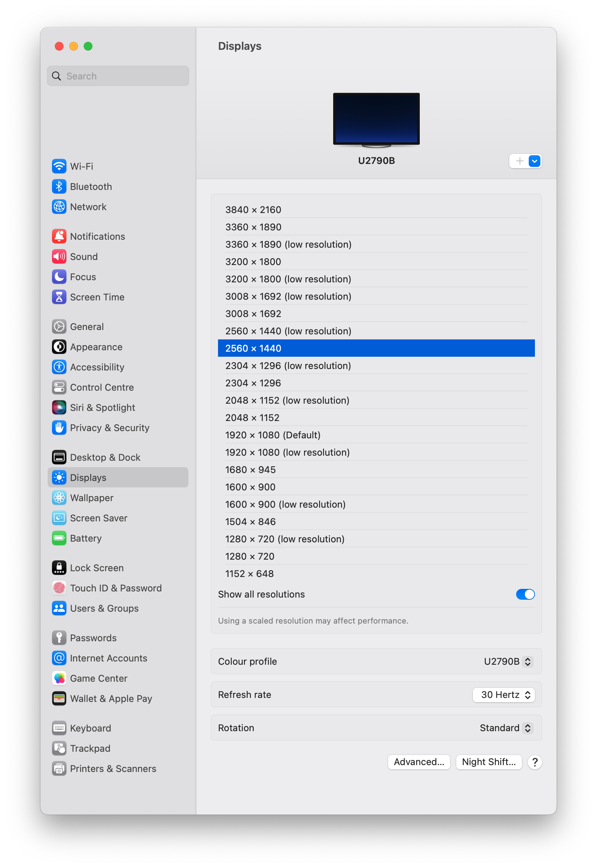Open Screen Saver settings from sidebar
This screenshot has width=597, height=868.
pyautogui.click(x=99, y=518)
